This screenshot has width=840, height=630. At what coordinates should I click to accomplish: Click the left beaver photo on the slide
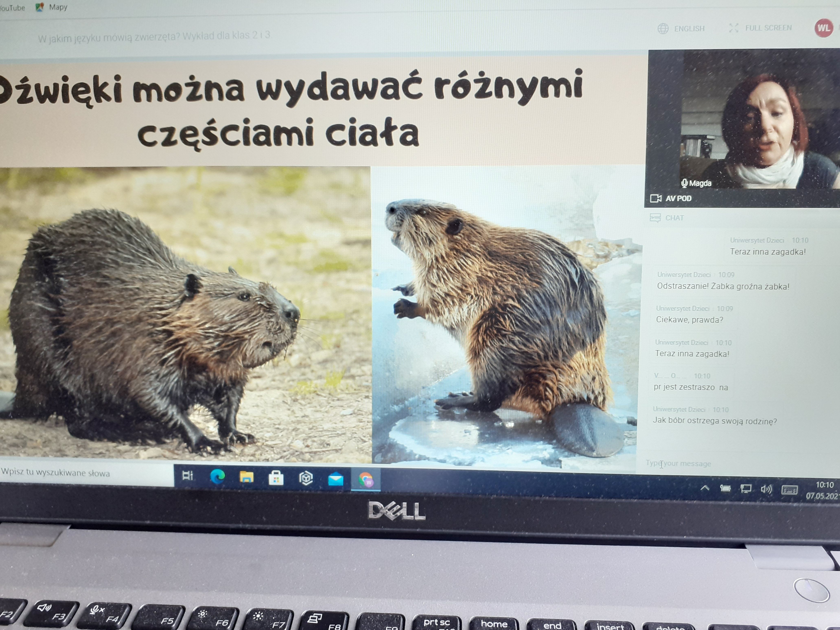[185, 314]
